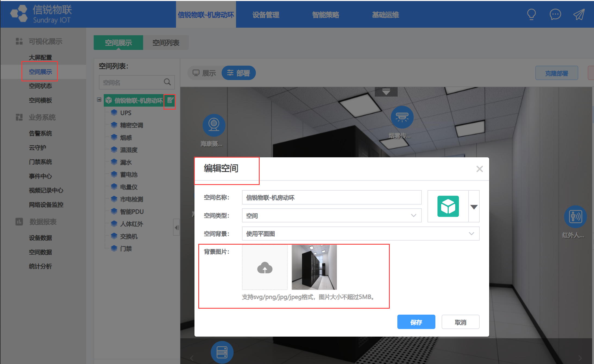Open the chat message icon in header
The height and width of the screenshot is (364, 594).
(555, 14)
